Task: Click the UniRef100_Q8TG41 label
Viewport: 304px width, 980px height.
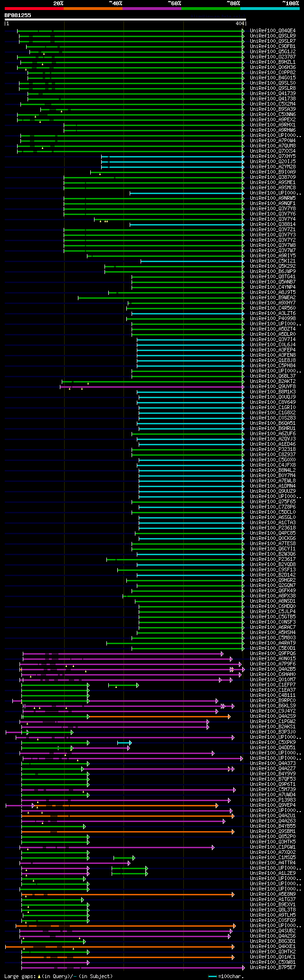Action: point(273,277)
